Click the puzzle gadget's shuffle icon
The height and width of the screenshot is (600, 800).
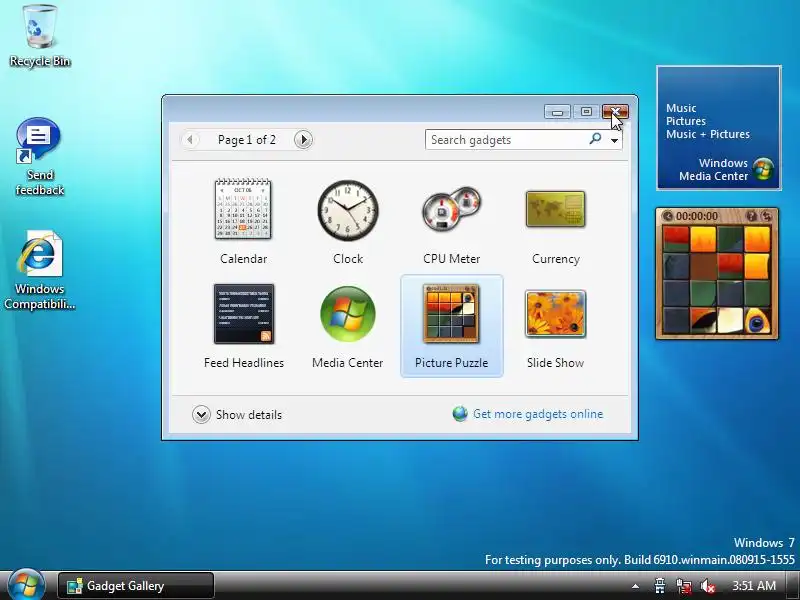[x=766, y=216]
